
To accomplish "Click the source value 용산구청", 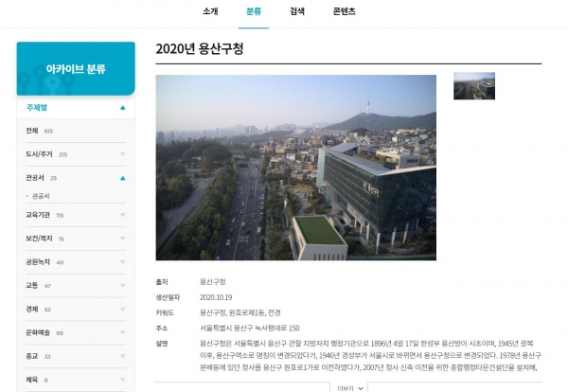I will pyautogui.click(x=213, y=281).
